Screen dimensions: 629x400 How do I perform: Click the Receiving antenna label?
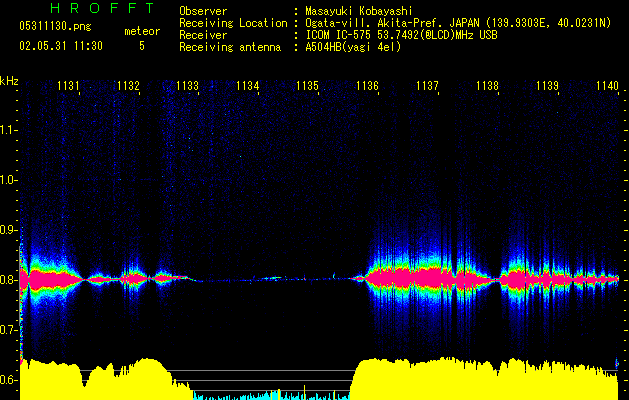[x=230, y=47]
